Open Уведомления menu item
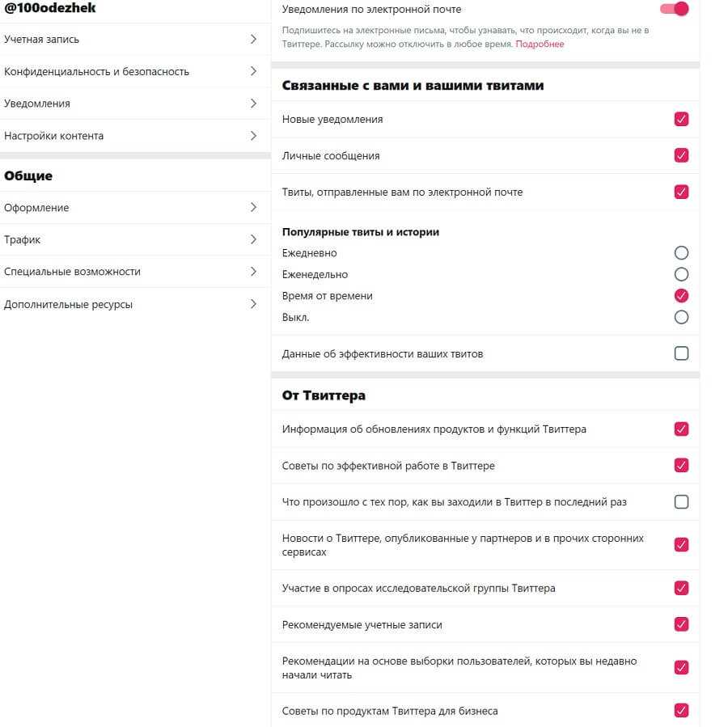728x727 pixels. (x=37, y=104)
